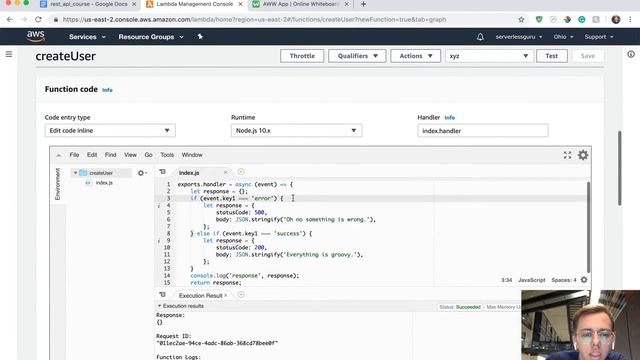The image size is (640, 360).
Task: Open a new browser tab
Action: click(x=363, y=4)
